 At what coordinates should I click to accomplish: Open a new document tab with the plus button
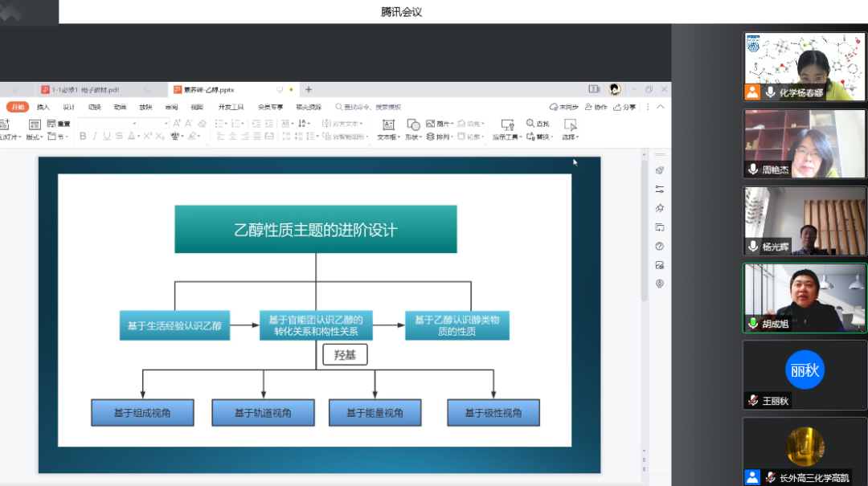[309, 89]
